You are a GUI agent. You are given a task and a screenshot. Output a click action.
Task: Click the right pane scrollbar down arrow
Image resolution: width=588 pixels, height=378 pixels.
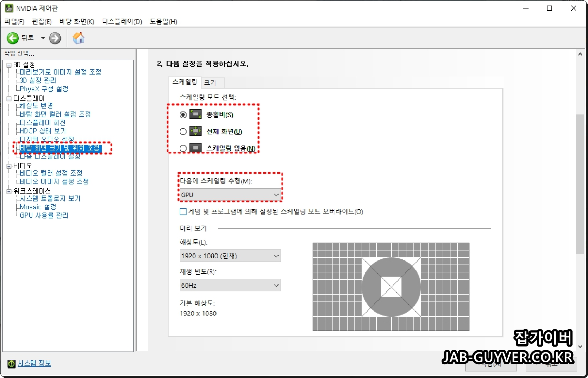tap(580, 347)
